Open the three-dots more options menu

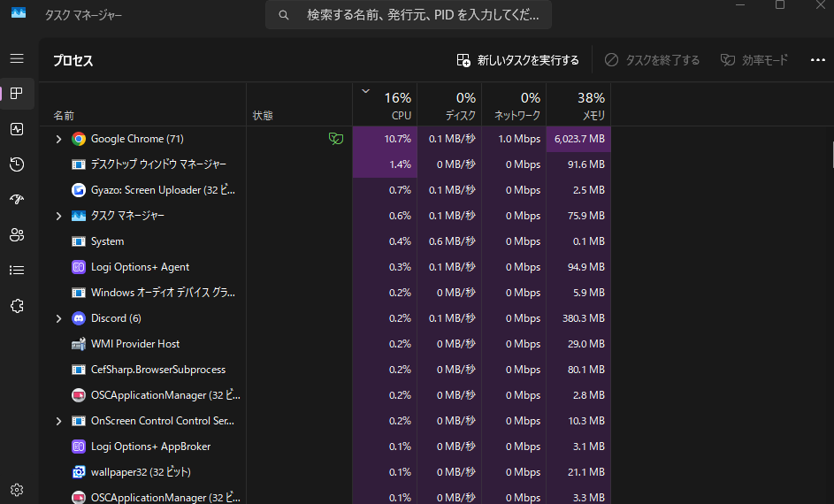click(x=818, y=60)
